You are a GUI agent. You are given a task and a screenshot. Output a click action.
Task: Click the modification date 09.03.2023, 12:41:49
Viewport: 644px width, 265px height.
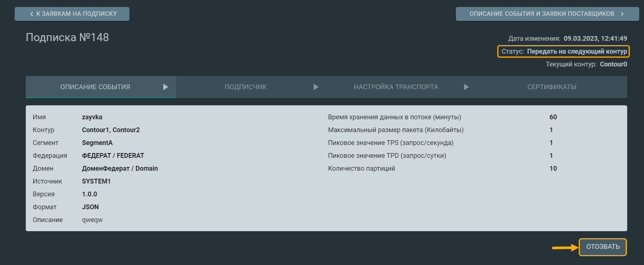pyautogui.click(x=595, y=39)
